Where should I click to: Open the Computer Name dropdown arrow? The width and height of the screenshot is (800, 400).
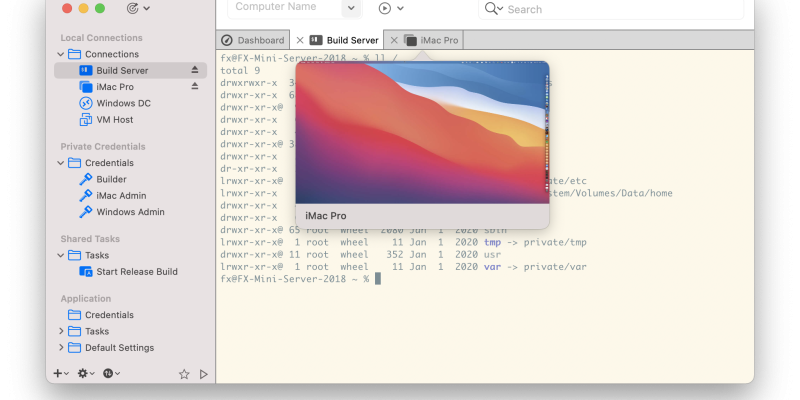(351, 8)
